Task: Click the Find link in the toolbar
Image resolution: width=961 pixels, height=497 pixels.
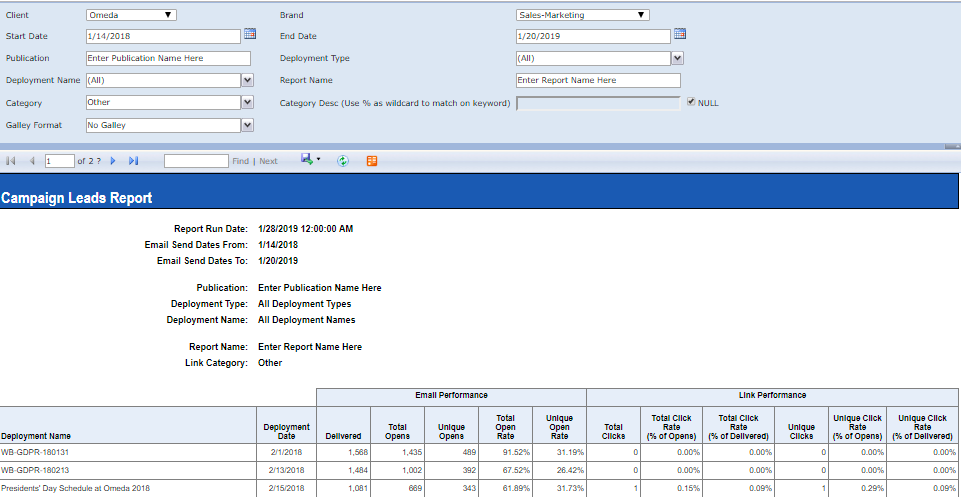Action: (240, 161)
